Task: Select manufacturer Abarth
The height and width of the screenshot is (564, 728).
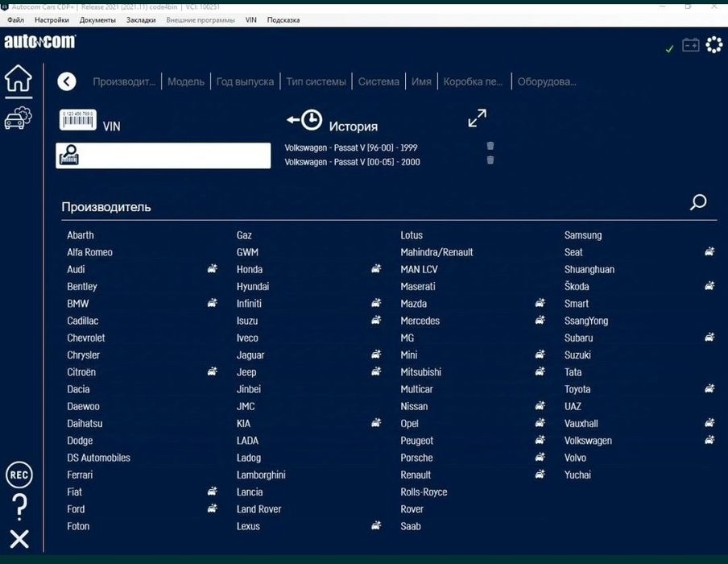Action: [x=81, y=235]
